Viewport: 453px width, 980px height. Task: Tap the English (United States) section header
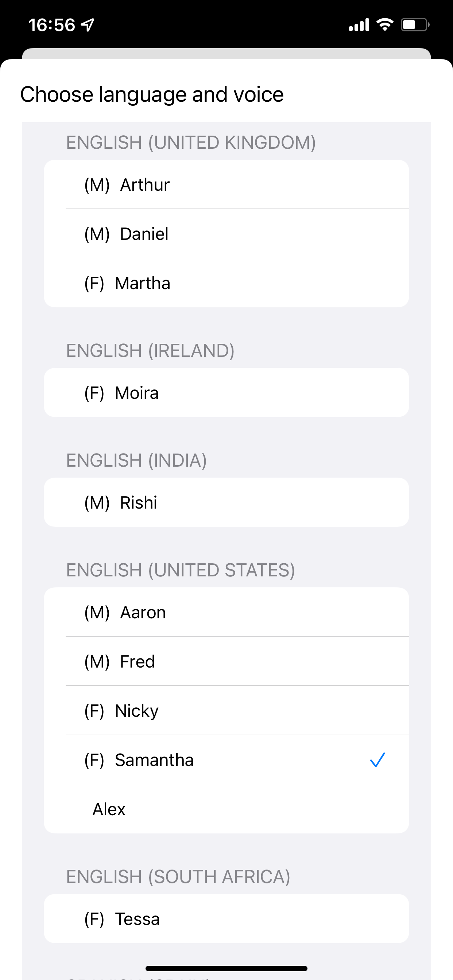coord(181,570)
